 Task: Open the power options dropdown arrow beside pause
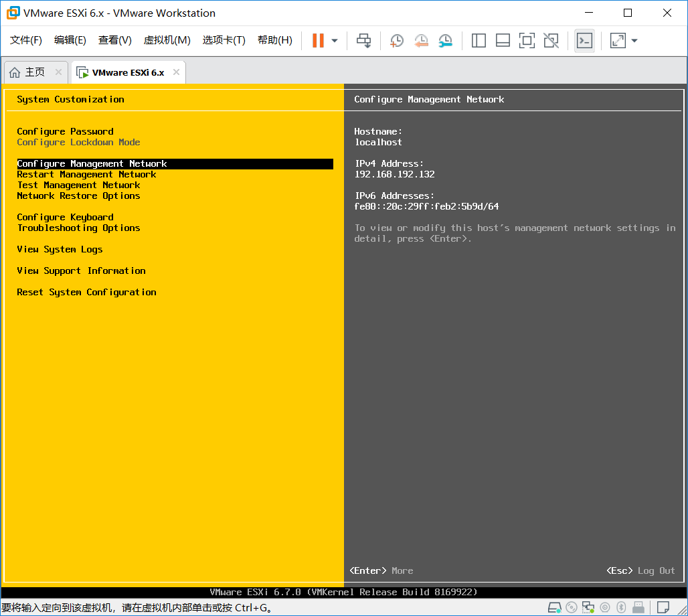coord(335,41)
